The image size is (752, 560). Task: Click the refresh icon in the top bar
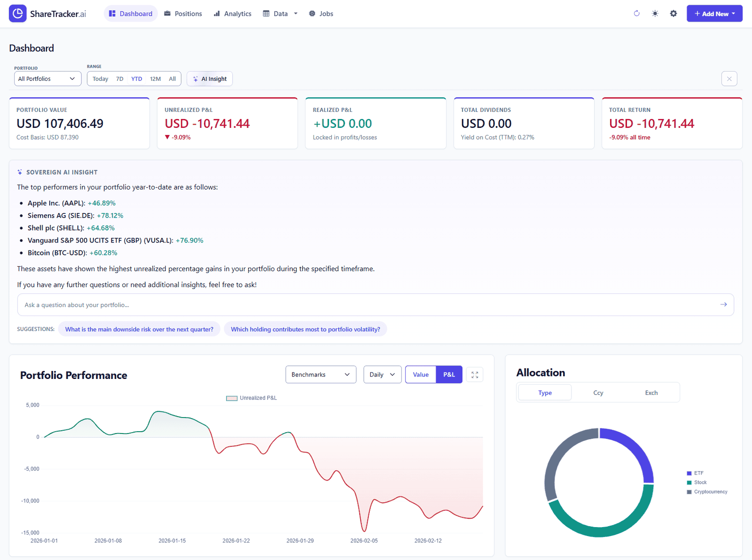coord(636,14)
